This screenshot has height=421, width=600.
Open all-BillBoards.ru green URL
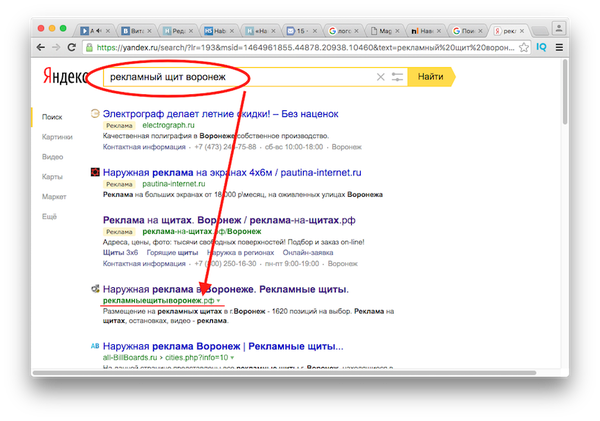[165, 358]
